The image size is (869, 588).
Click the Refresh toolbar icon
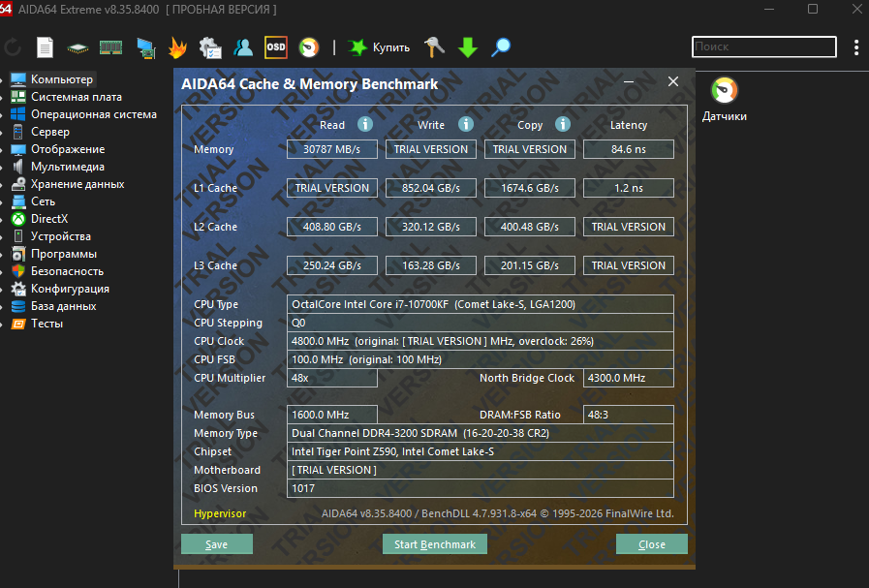pyautogui.click(x=13, y=47)
